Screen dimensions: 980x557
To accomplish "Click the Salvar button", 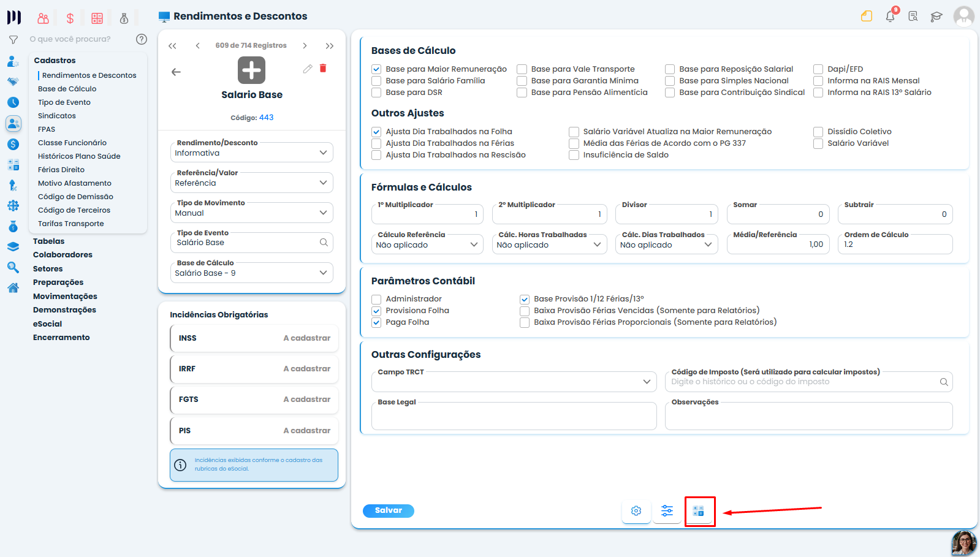I will 389,510.
